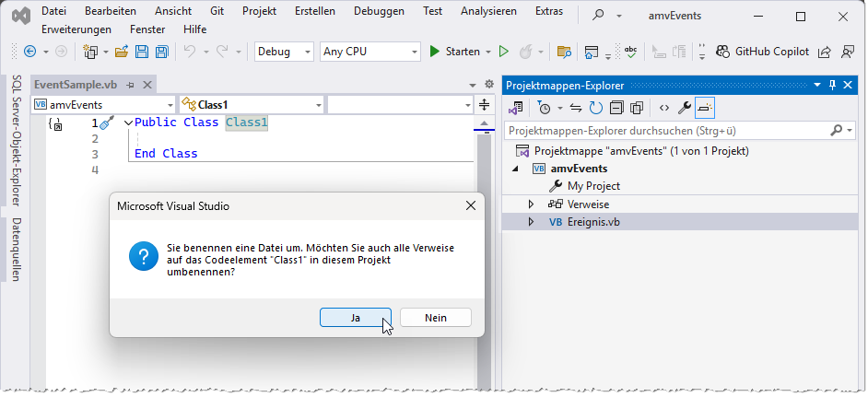Expand the Verweise node
868x397 pixels.
[531, 204]
